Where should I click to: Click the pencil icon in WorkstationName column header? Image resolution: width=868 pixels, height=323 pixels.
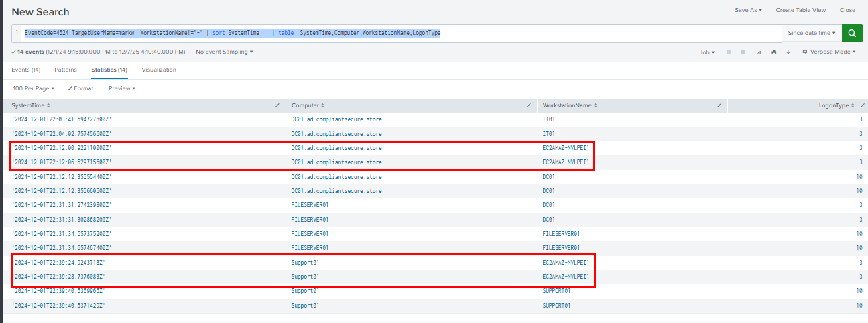click(x=719, y=106)
